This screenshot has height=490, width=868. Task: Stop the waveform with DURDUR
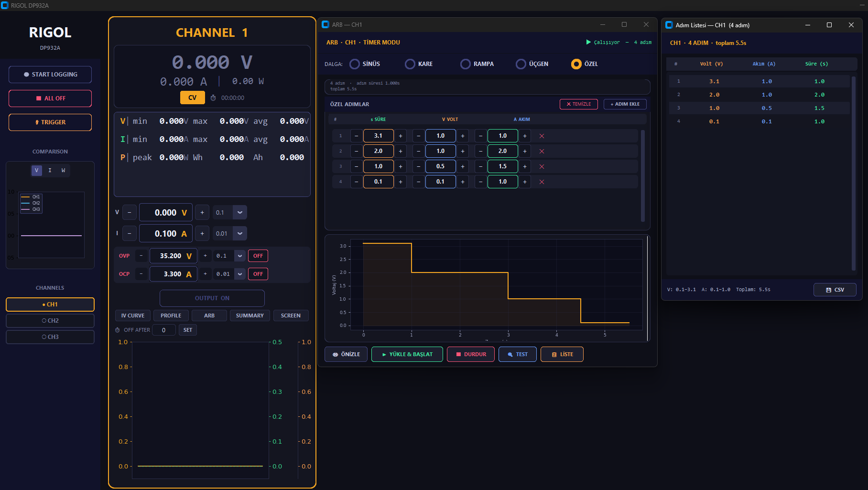(471, 355)
